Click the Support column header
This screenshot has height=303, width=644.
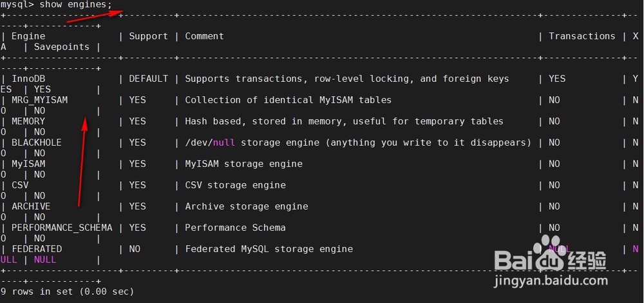148,36
